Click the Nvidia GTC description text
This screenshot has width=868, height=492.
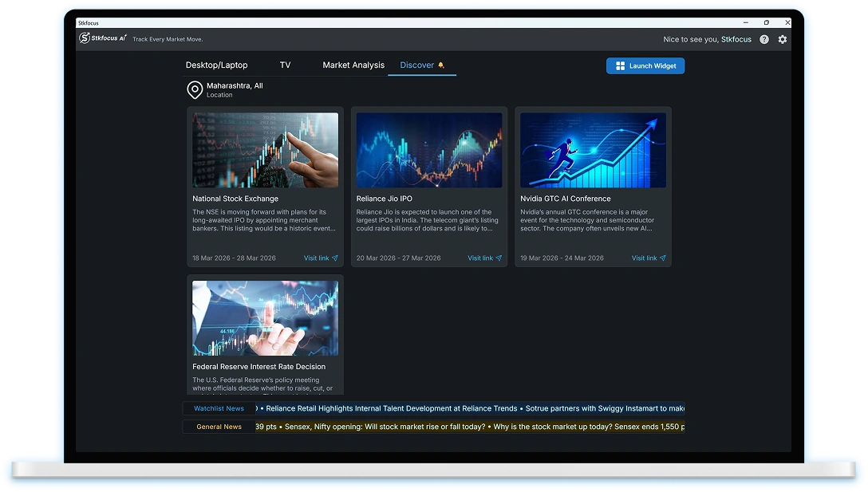[587, 220]
